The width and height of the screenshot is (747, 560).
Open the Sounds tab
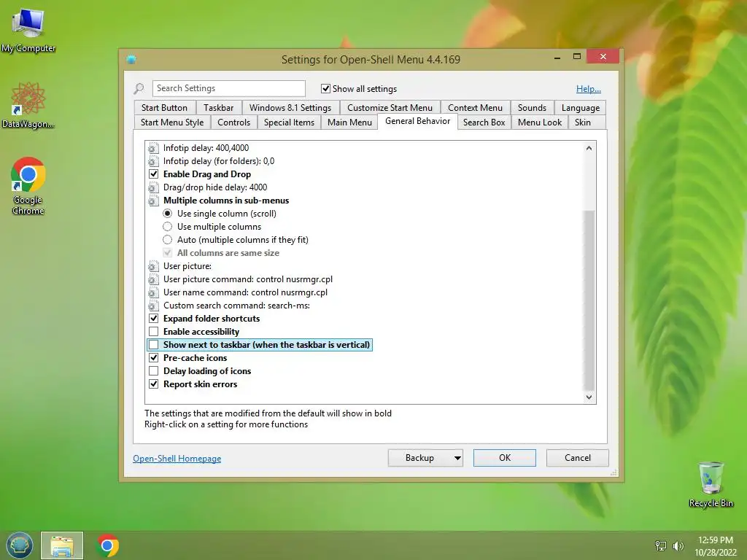pyautogui.click(x=532, y=108)
